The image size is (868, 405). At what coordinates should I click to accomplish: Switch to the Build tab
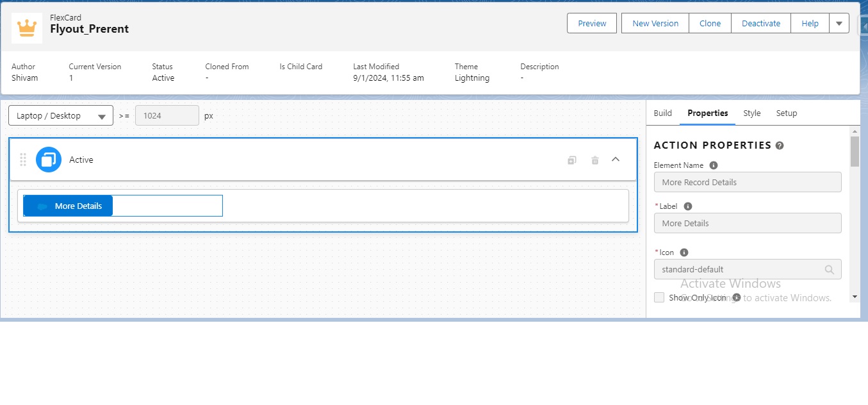662,113
